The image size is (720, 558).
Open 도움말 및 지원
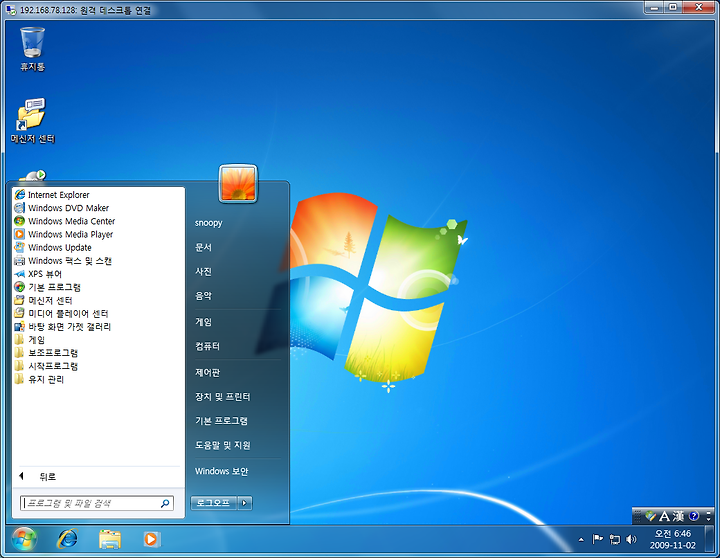click(x=223, y=445)
